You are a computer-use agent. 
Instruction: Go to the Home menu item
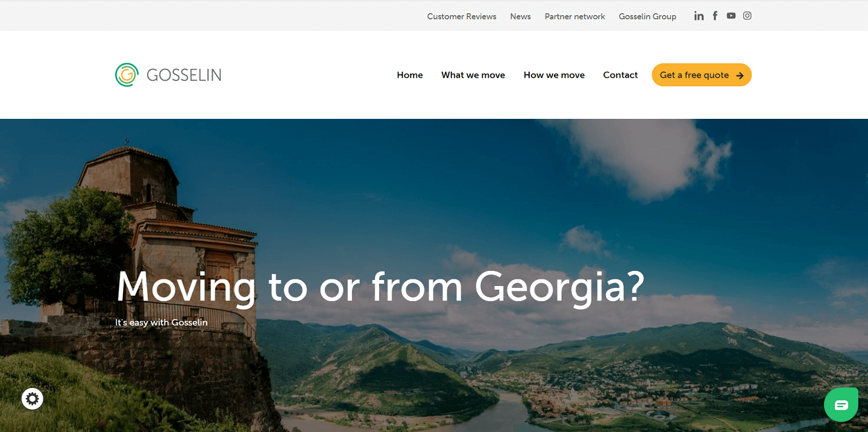pos(410,75)
